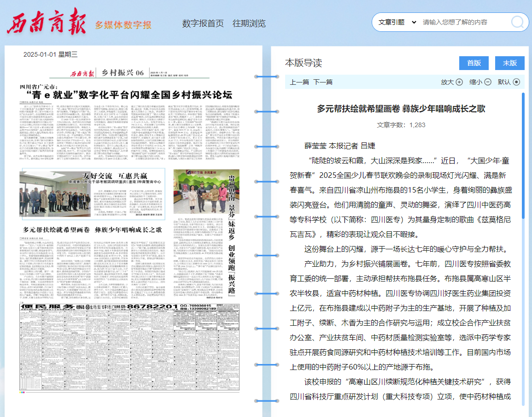The image size is (532, 417).
Task: Go to previous article 上一篇
Action: [299, 82]
